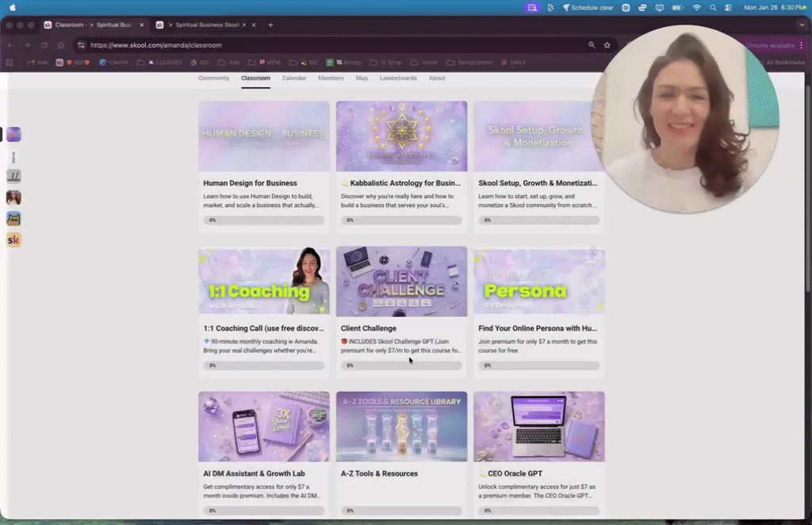Open AI DM Assistant & Growth Lab title
Viewport: 812px width, 525px height.
254,473
